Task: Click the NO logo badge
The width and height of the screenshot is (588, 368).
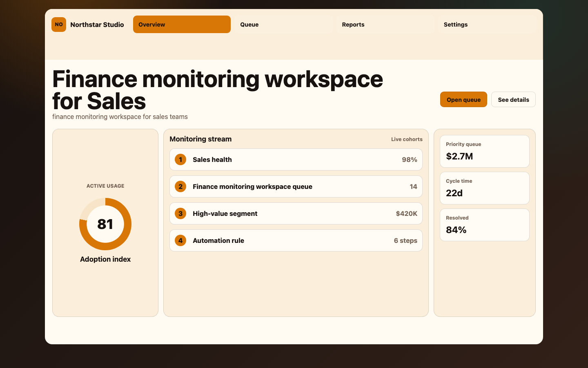Action: 59,25
